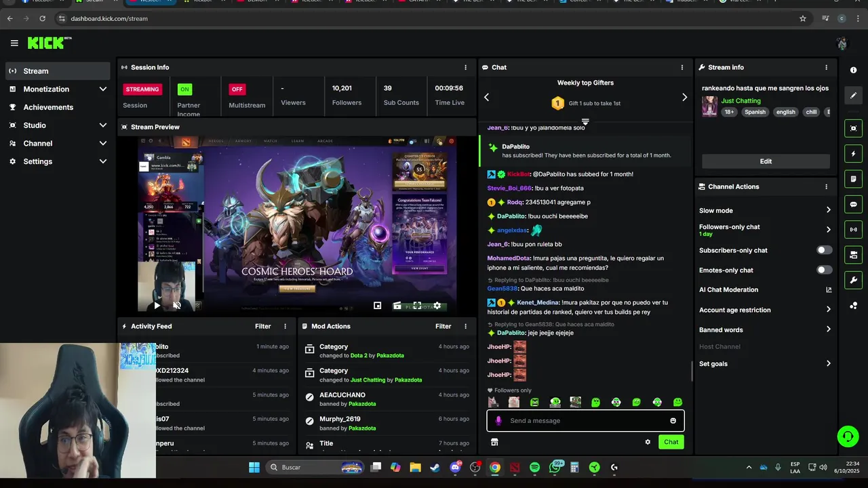The width and height of the screenshot is (868, 488).
Task: Open Steam from the taskbar
Action: [435, 467]
